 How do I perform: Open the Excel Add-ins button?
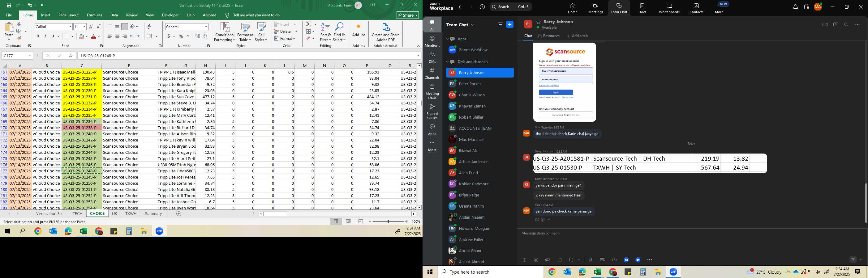[x=359, y=30]
